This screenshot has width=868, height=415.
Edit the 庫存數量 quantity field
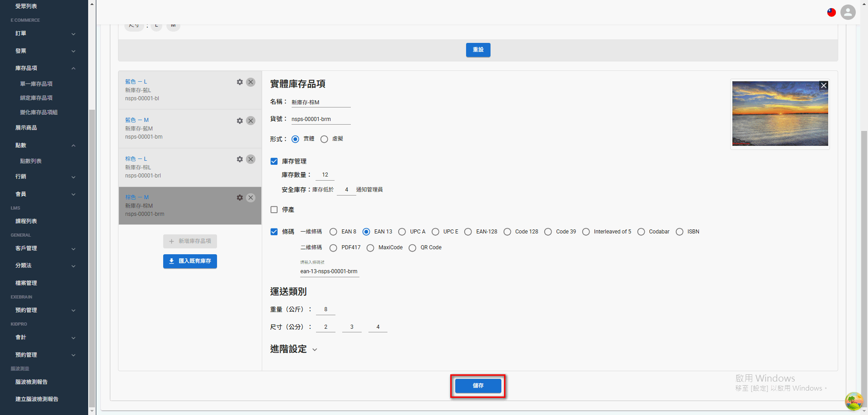(x=325, y=175)
